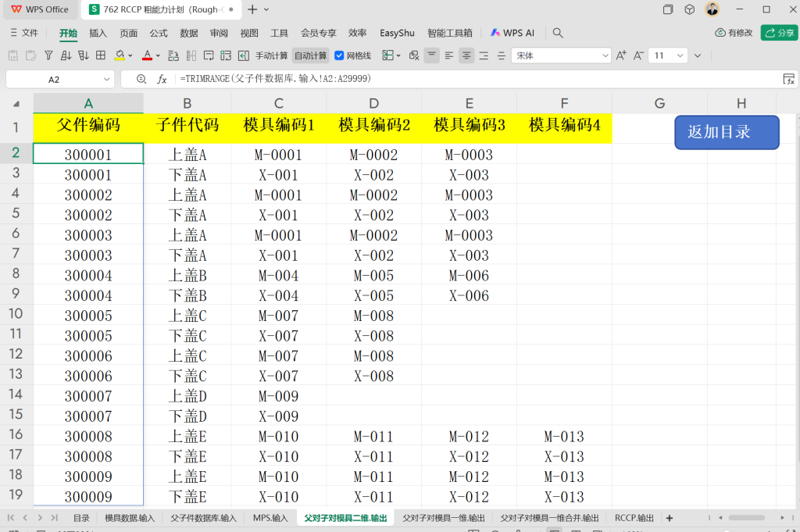Toggle 自动计算 automatic calculation
This screenshot has width=800, height=532.
tap(311, 55)
